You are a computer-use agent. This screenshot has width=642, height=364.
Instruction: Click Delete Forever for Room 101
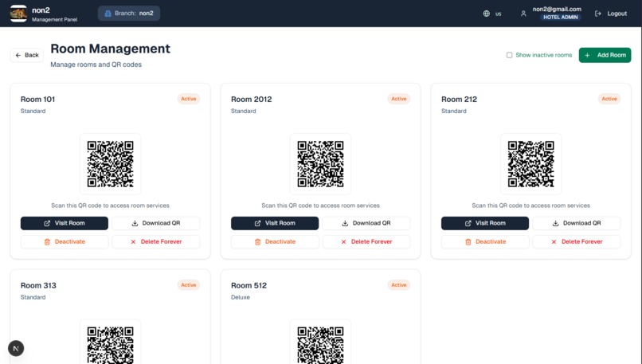[x=156, y=241]
